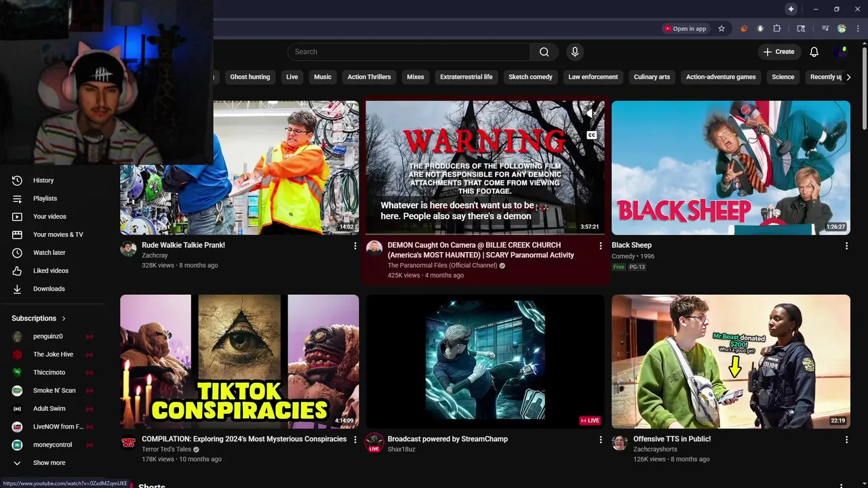
Task: Open options menu for Black Sheep movie
Action: click(846, 246)
